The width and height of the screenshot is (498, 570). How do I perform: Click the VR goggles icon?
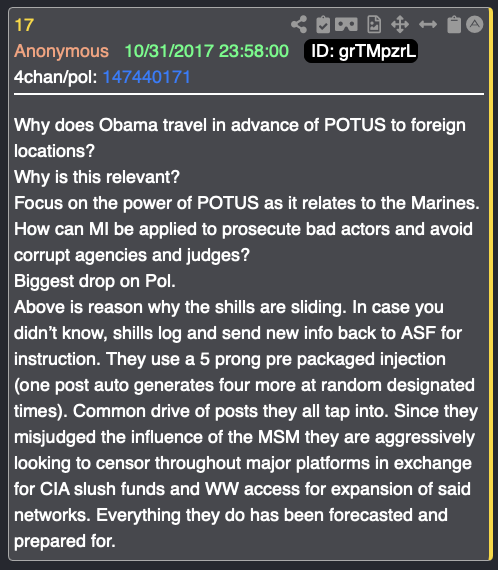click(346, 25)
